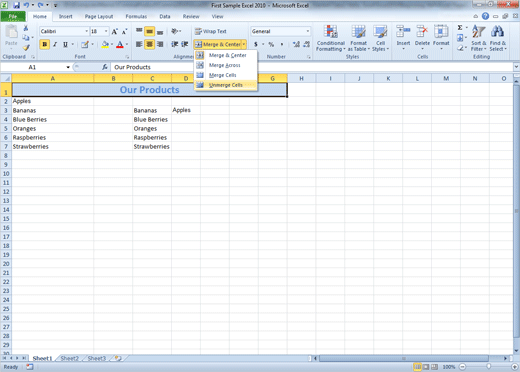Screen dimensions: 520x372
Task: Click the AutoSum sigma icon
Action: [x=460, y=28]
